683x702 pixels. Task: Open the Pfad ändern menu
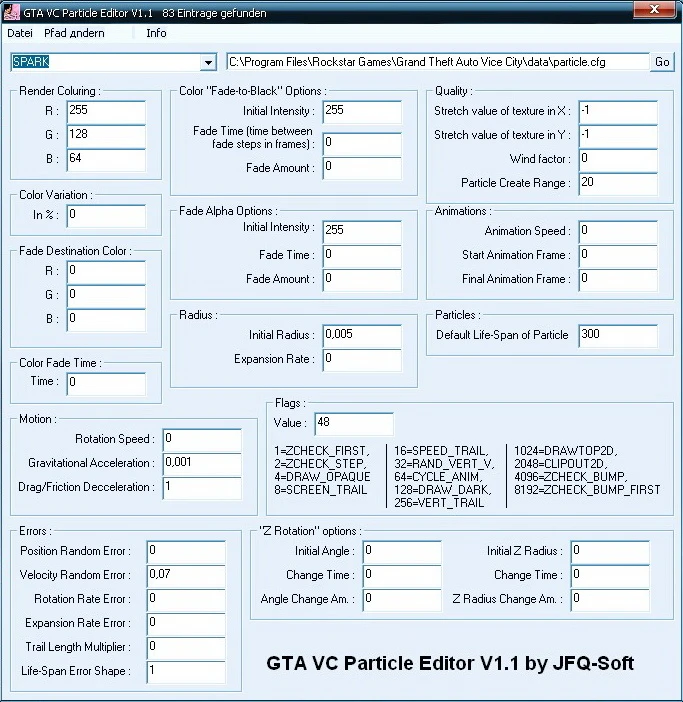pyautogui.click(x=74, y=33)
